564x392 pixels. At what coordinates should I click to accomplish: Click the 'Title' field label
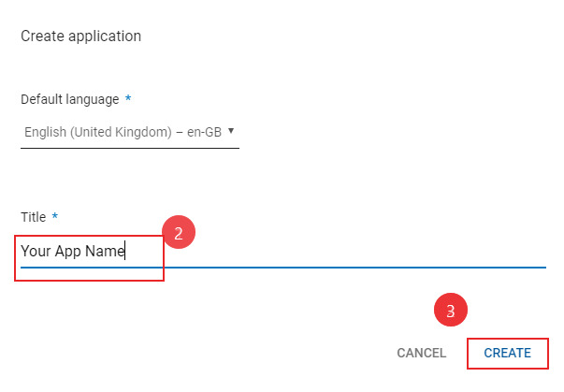point(33,217)
